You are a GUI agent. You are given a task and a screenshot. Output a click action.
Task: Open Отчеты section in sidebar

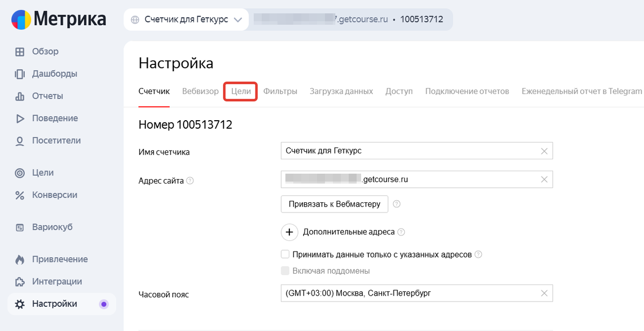[48, 97]
